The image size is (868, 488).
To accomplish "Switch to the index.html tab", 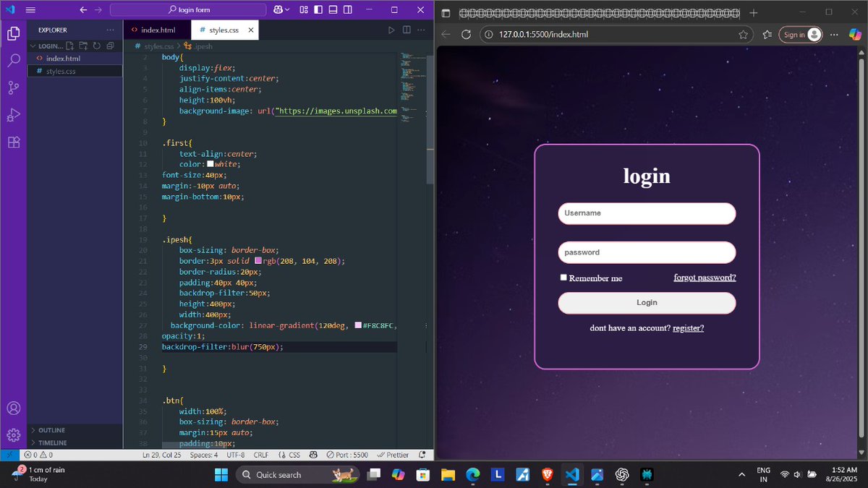I will coord(158,30).
